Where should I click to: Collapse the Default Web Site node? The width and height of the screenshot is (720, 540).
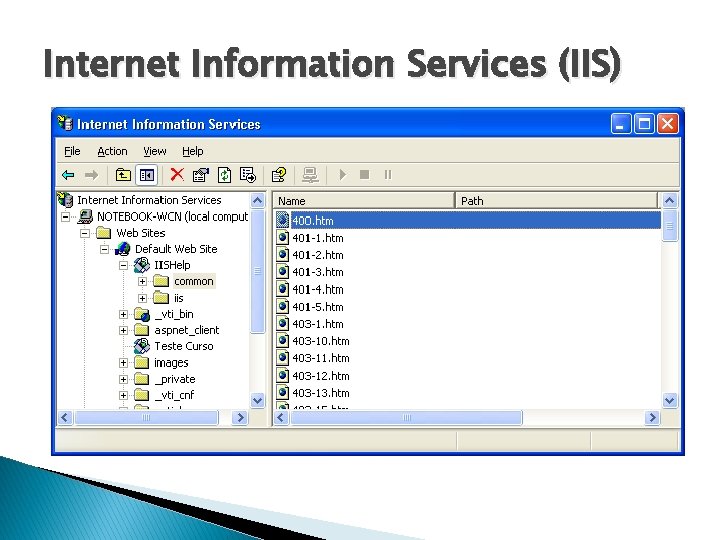tap(104, 249)
